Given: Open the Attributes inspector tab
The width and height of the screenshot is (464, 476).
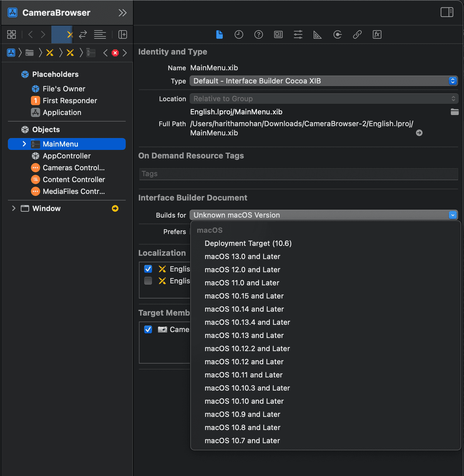Looking at the screenshot, I should tap(298, 35).
